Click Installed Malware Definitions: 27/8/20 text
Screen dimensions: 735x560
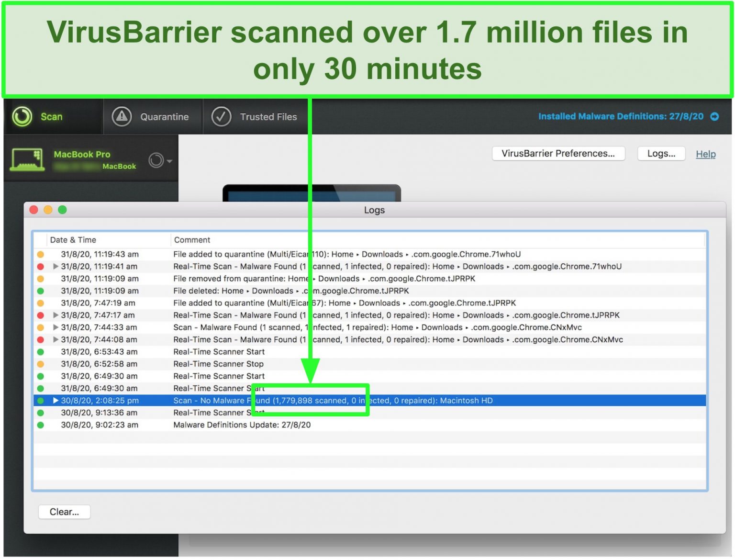coord(621,116)
